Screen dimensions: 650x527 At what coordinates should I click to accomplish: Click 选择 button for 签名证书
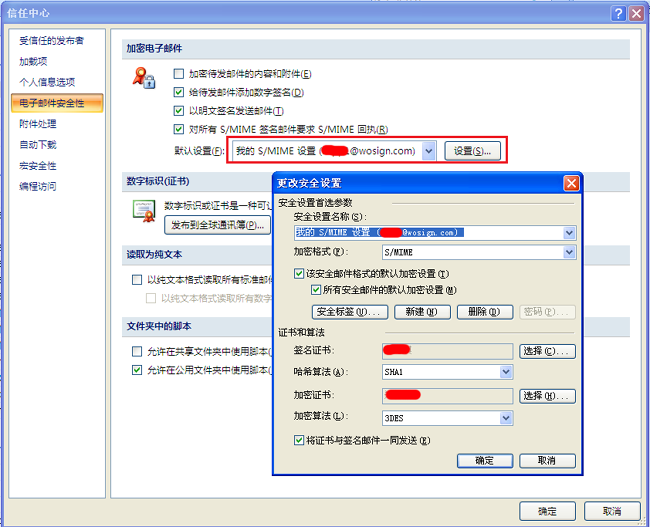pos(547,351)
